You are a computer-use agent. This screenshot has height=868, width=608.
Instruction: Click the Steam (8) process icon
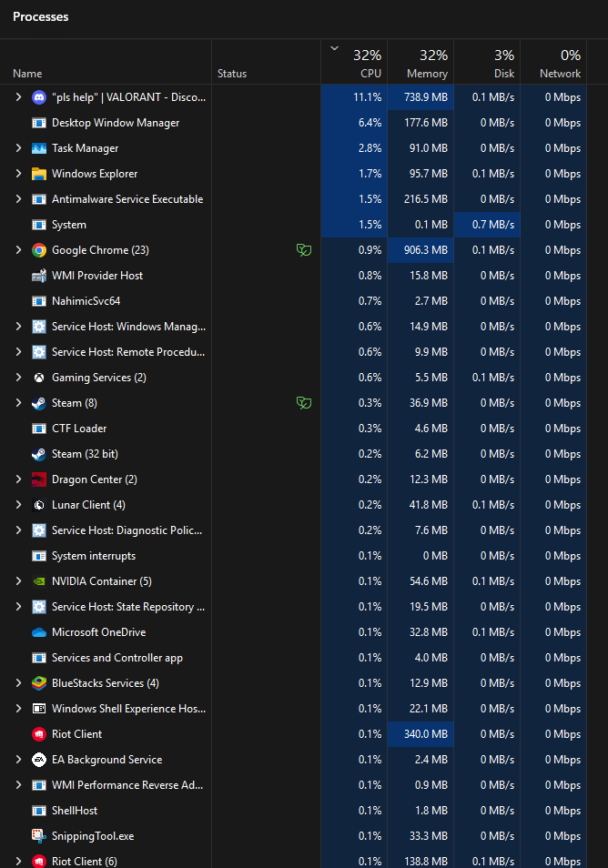coord(39,403)
